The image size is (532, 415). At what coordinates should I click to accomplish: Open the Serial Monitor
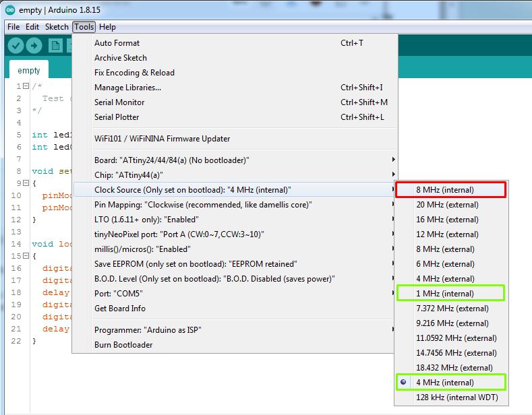coord(235,102)
